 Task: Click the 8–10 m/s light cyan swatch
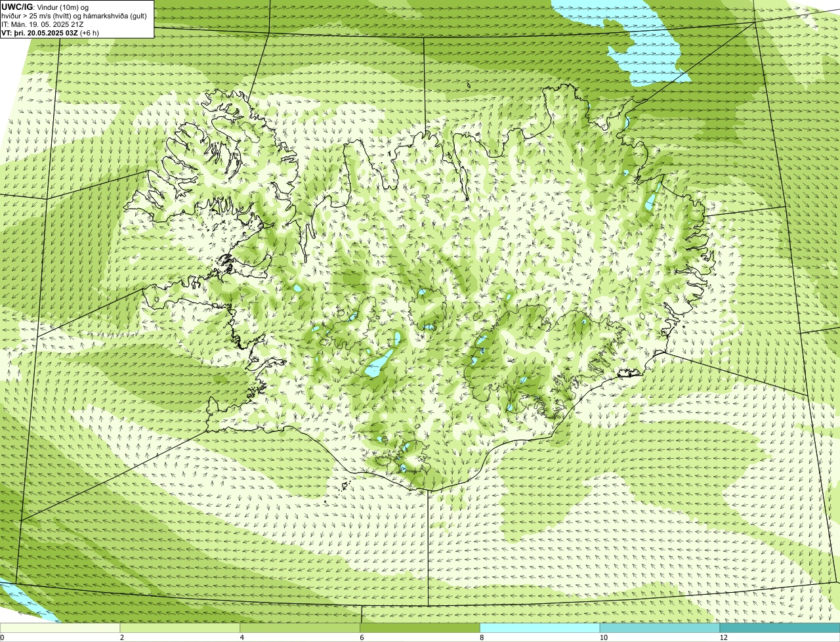click(x=540, y=628)
